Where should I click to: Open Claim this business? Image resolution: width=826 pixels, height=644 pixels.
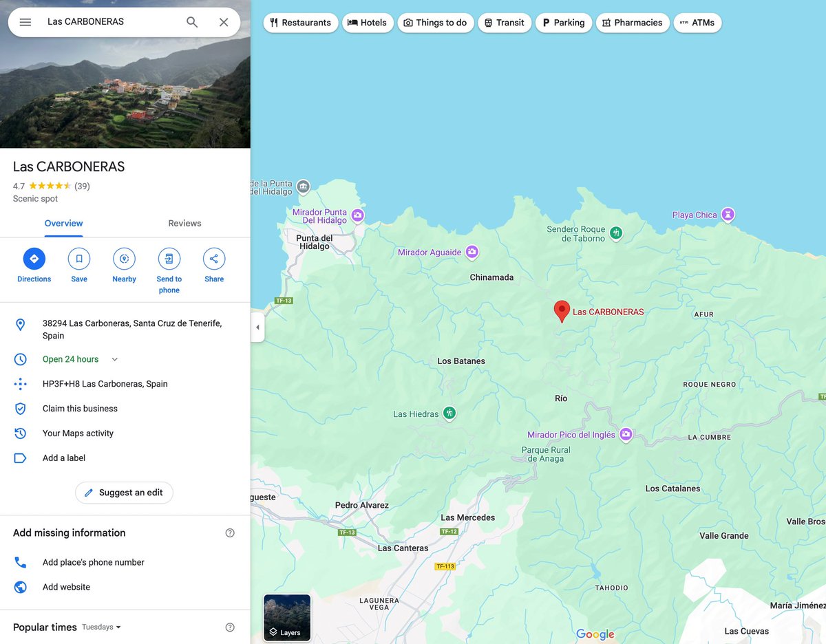80,408
